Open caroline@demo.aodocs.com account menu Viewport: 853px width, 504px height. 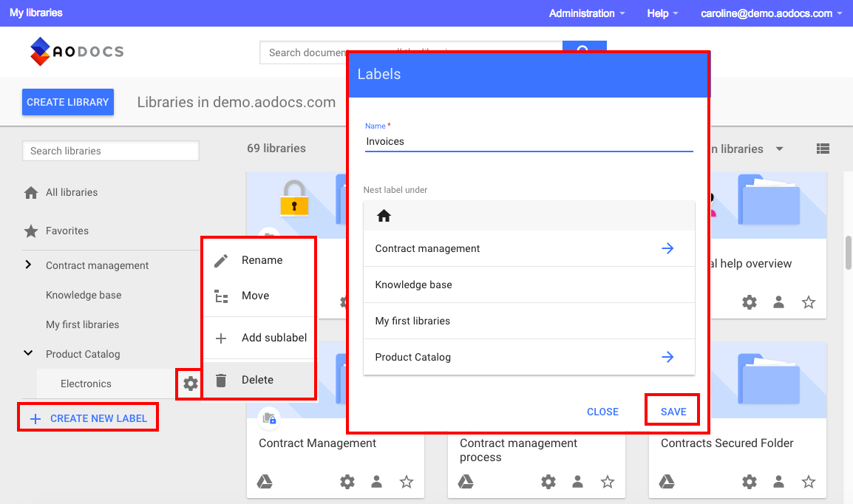[x=772, y=13]
